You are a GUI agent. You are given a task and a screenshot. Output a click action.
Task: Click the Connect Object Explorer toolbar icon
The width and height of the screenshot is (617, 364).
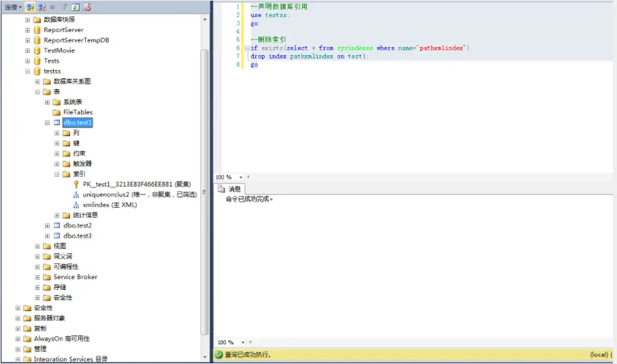(31, 7)
